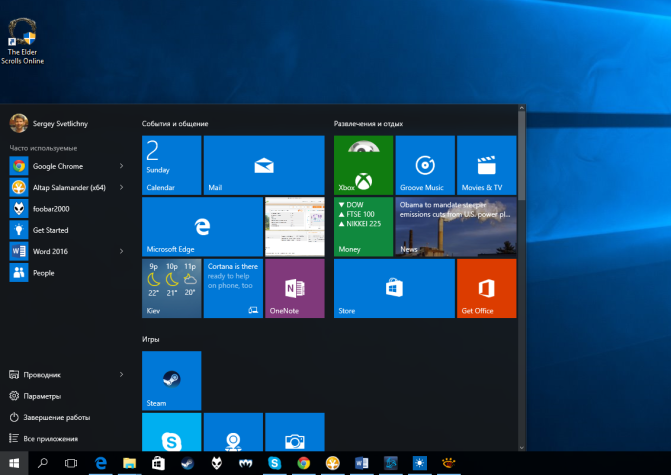Open Microsoft Edge from the taskbar

click(101, 463)
